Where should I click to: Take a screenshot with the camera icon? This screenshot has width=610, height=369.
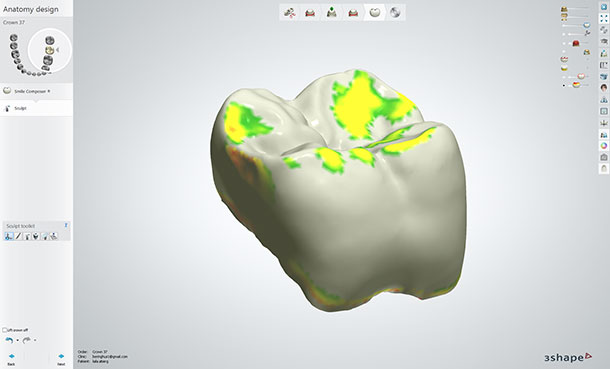pyautogui.click(x=604, y=157)
